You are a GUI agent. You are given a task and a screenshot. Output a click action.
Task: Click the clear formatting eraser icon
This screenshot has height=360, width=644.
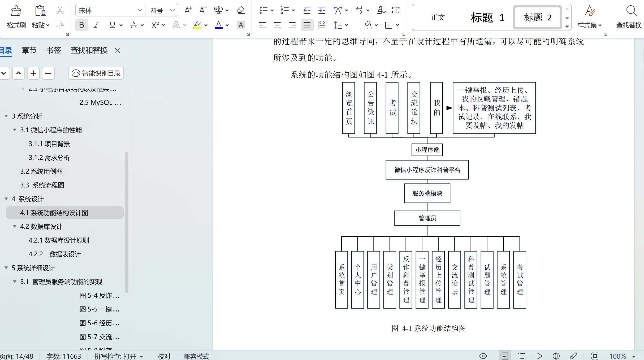coord(240,10)
